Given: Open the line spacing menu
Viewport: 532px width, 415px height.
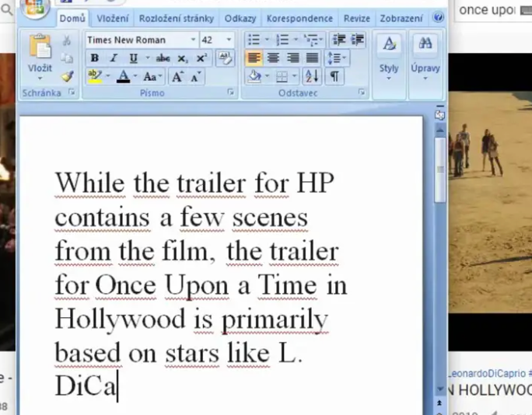Looking at the screenshot, I should (337, 58).
